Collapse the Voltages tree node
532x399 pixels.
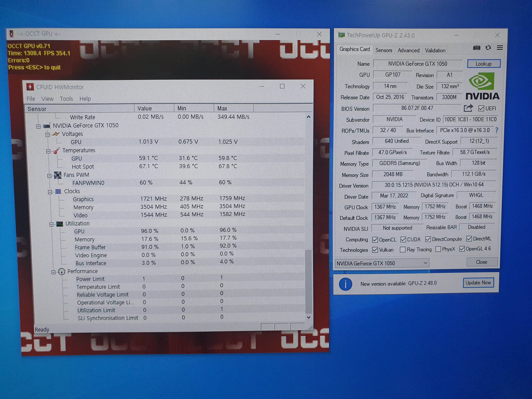48,135
